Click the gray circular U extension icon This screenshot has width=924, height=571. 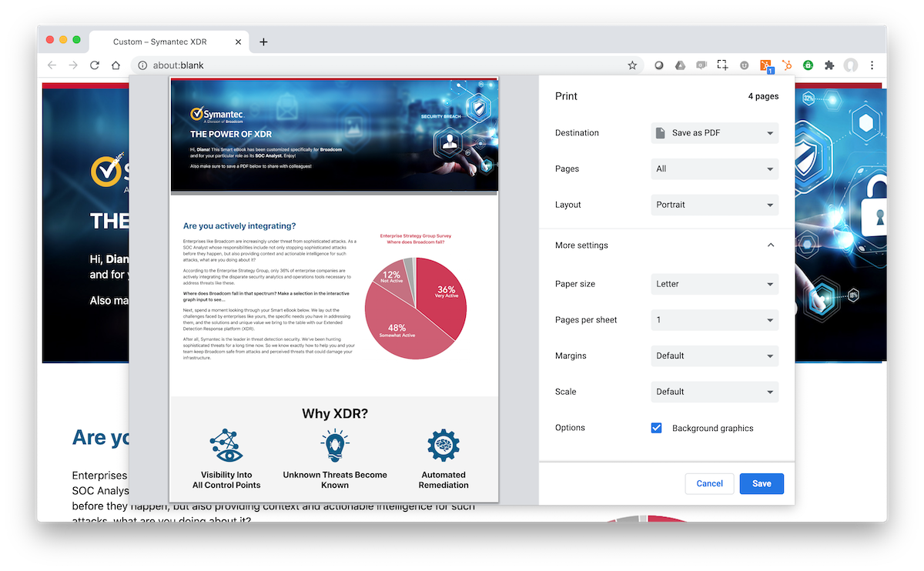point(745,65)
